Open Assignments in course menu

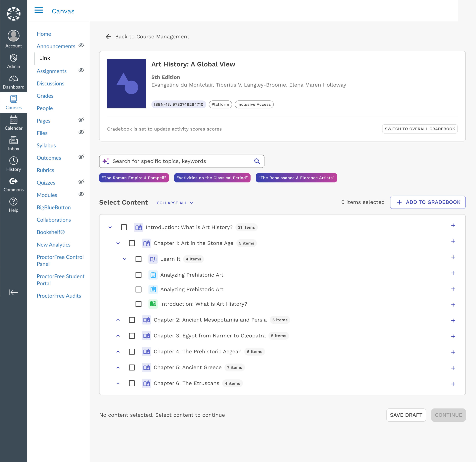tap(52, 71)
